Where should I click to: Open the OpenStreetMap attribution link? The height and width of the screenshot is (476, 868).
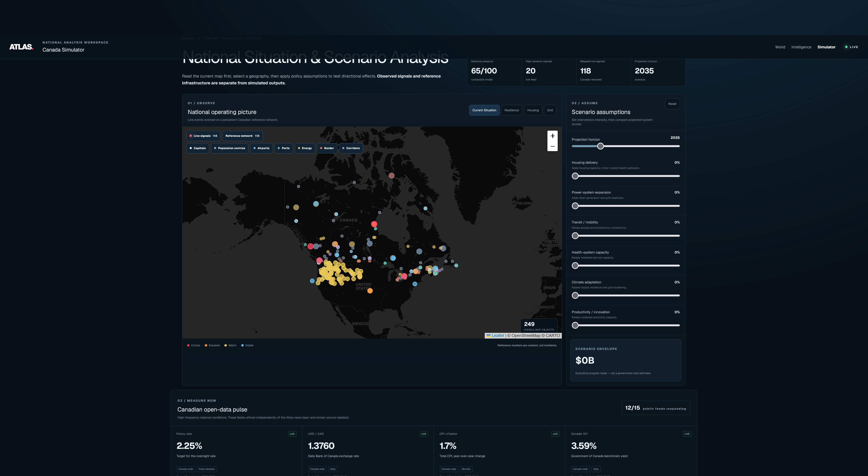[x=526, y=336]
